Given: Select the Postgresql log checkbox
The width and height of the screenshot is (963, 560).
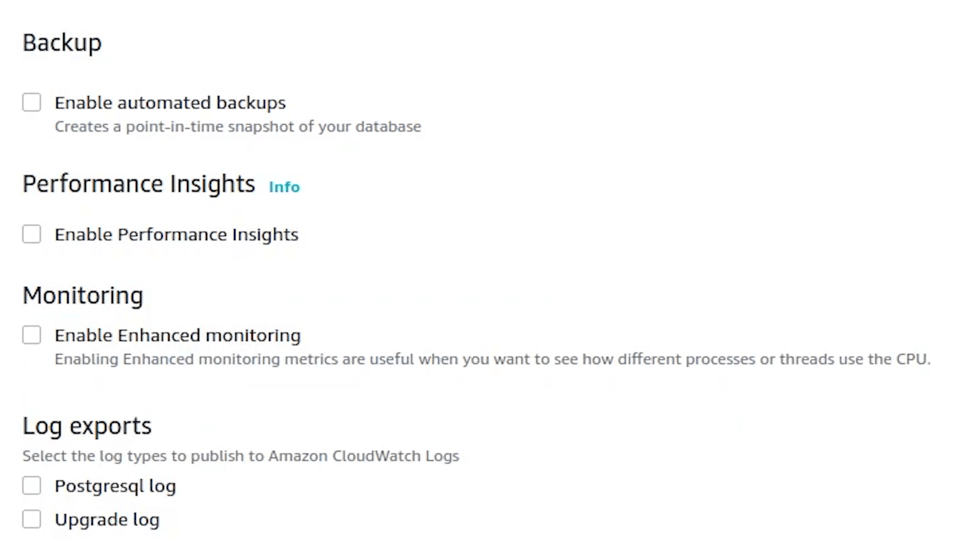Looking at the screenshot, I should click(32, 485).
